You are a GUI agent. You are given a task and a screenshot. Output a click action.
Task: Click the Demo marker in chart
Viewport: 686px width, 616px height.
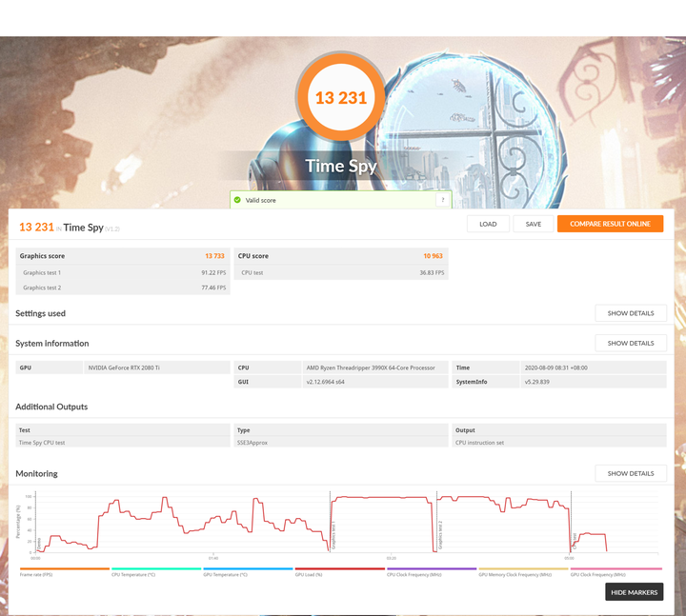(x=39, y=544)
